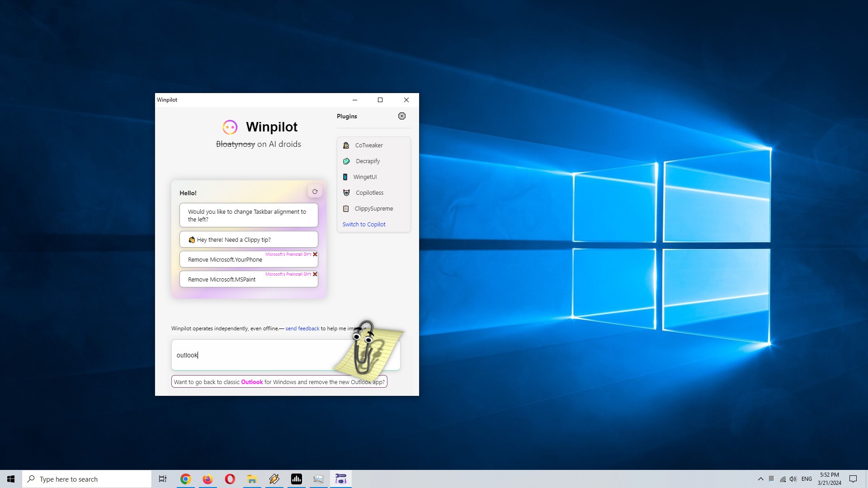
Task: Accept the Taskbar alignment left suggestion
Action: pyautogui.click(x=248, y=215)
